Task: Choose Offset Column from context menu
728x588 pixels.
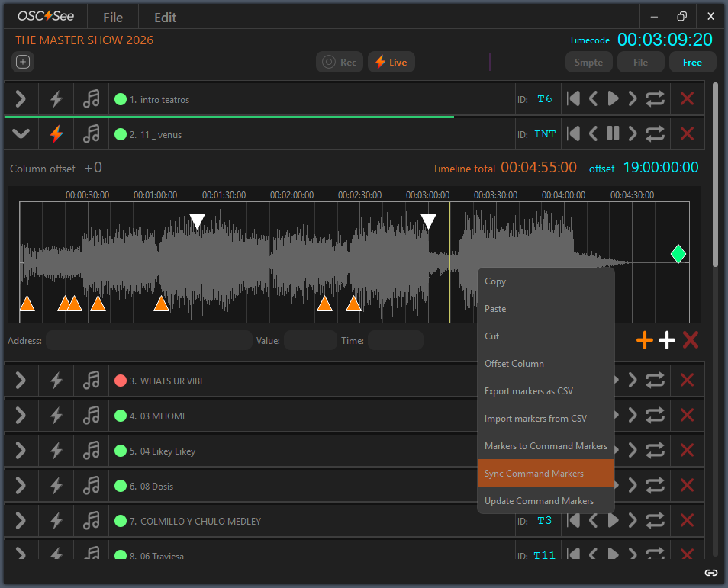Action: (546, 363)
